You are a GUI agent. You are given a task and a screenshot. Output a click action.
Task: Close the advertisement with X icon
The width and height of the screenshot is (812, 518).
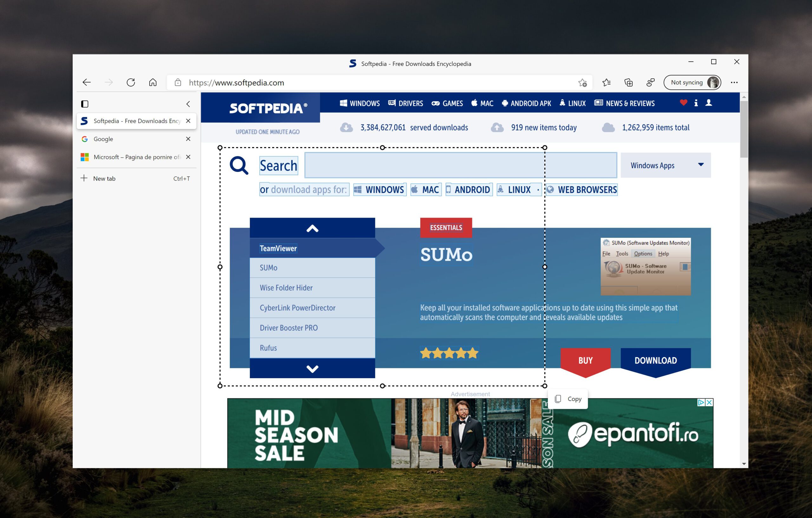coord(709,402)
